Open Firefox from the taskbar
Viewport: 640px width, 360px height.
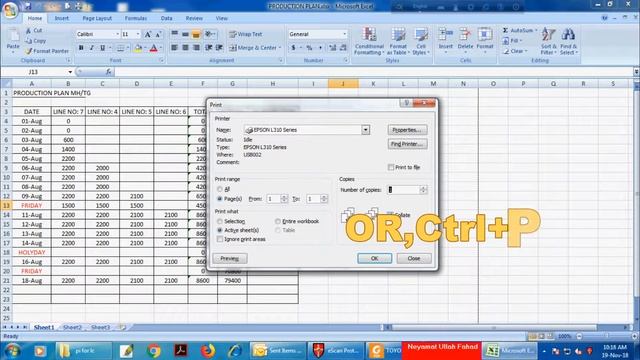[x=208, y=351]
